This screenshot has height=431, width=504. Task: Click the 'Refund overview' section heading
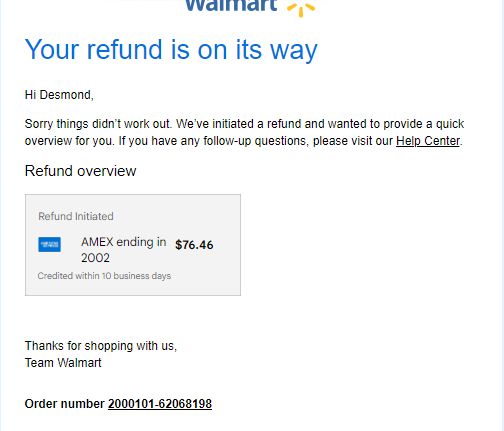click(80, 171)
